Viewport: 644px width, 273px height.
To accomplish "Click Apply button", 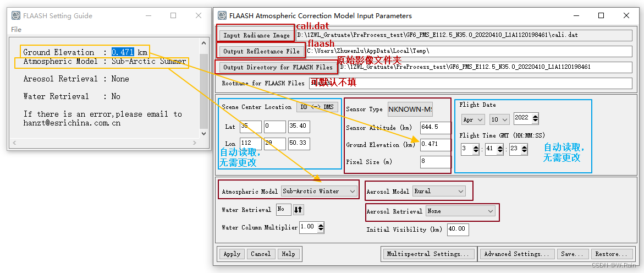I will click(x=232, y=254).
